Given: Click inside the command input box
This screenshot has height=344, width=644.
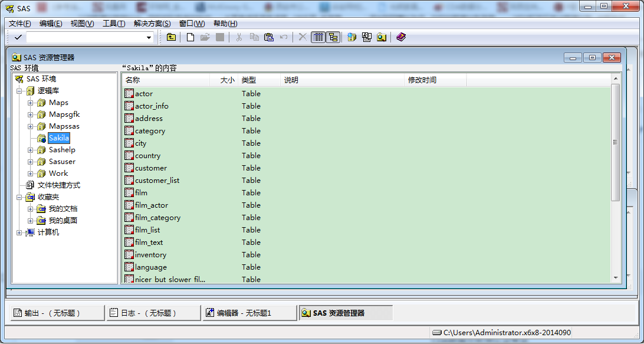Looking at the screenshot, I should 86,37.
